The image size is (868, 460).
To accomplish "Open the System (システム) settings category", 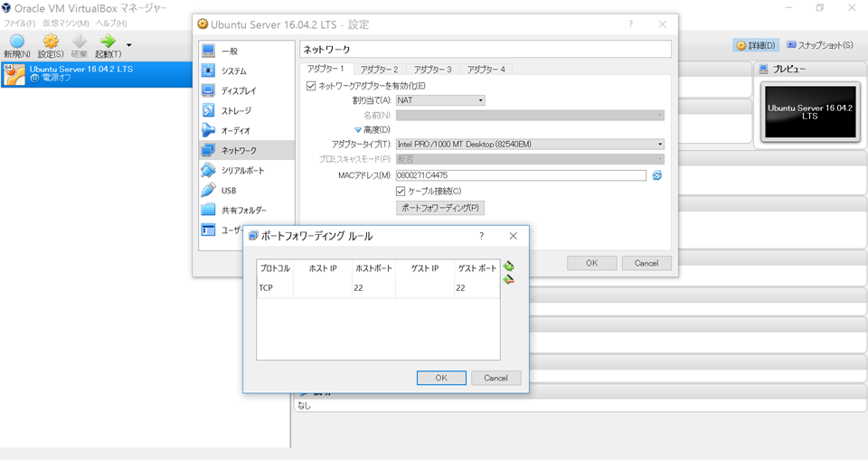I will (x=246, y=70).
